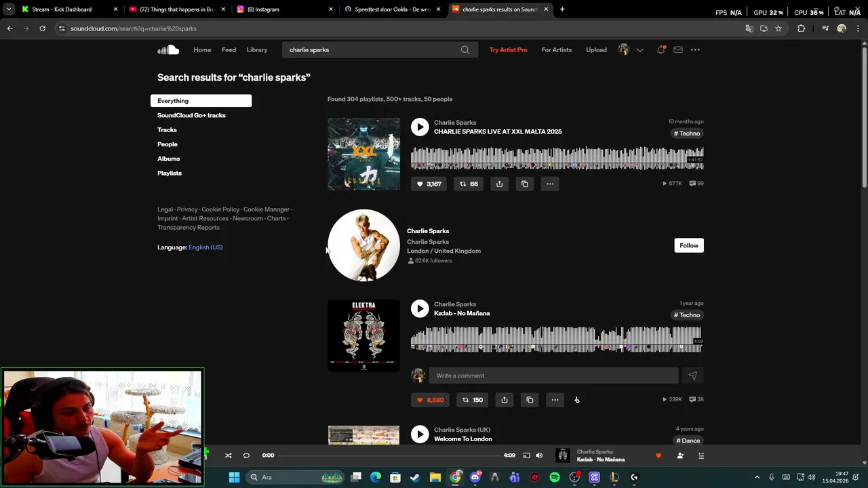The image size is (868, 488).
Task: Click Try Artist Pro link
Action: pos(508,49)
